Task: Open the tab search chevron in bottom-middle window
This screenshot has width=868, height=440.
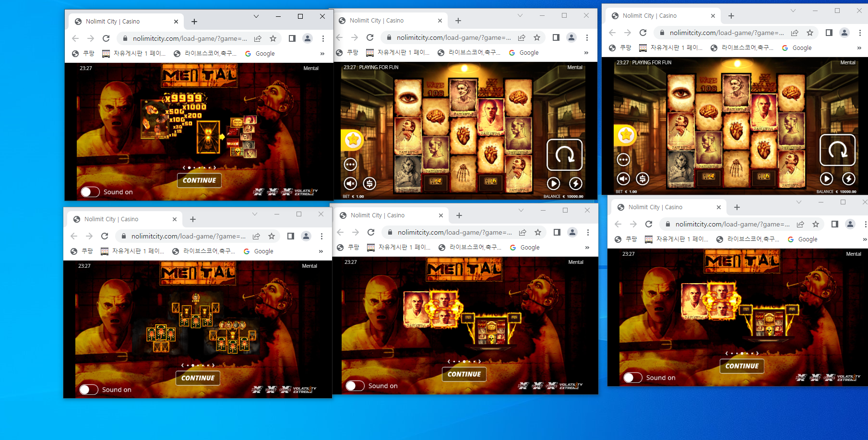Action: pyautogui.click(x=521, y=210)
